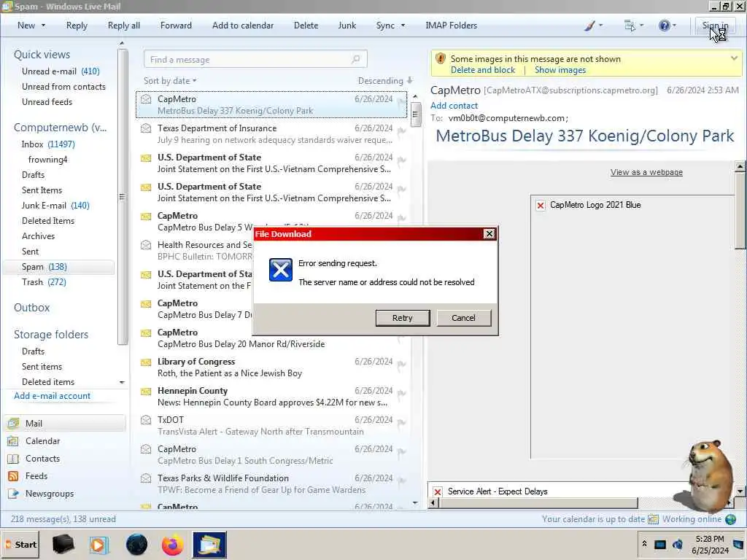
Task: Open View as a webpage link
Action: click(646, 172)
